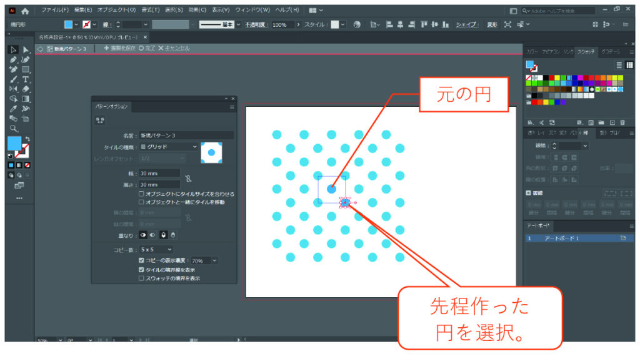This screenshot has height=364, width=640.
Task: Select the Gradient tool
Action: pyautogui.click(x=26, y=99)
